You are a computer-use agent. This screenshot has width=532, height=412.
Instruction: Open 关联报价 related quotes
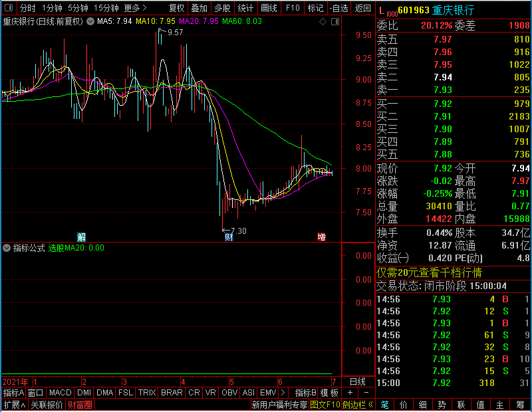coord(47,405)
